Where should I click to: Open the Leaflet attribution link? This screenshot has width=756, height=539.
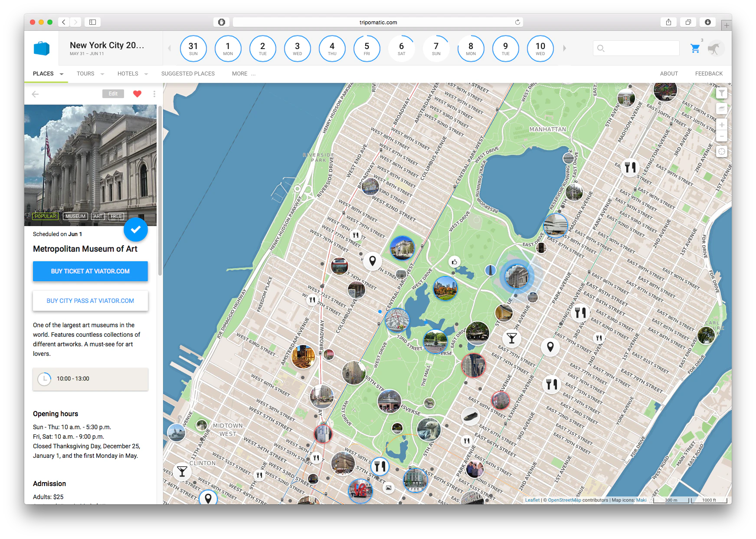[x=532, y=500]
